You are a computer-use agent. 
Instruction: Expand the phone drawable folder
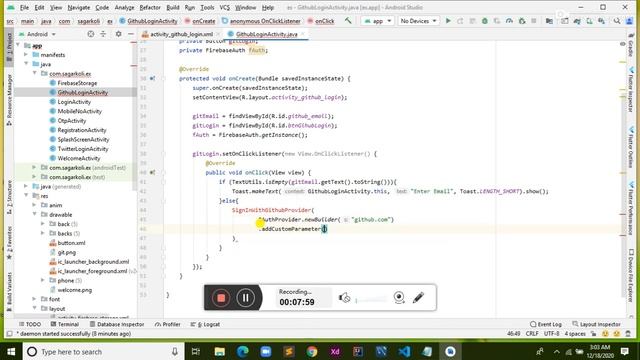pos(43,280)
